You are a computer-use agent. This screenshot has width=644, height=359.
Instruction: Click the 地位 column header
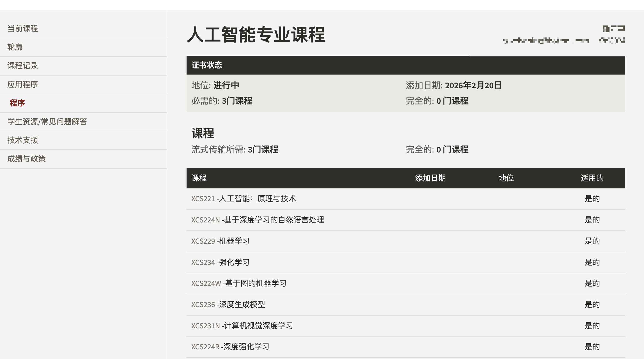coord(506,178)
